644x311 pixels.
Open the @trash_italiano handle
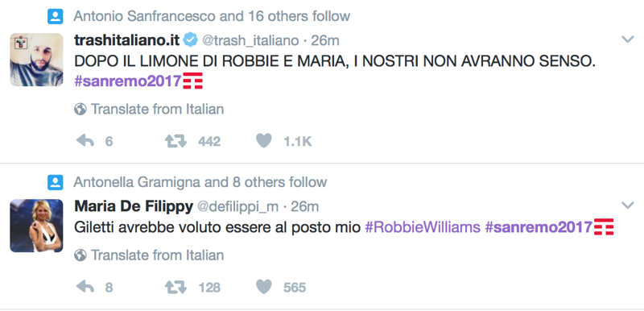point(250,40)
